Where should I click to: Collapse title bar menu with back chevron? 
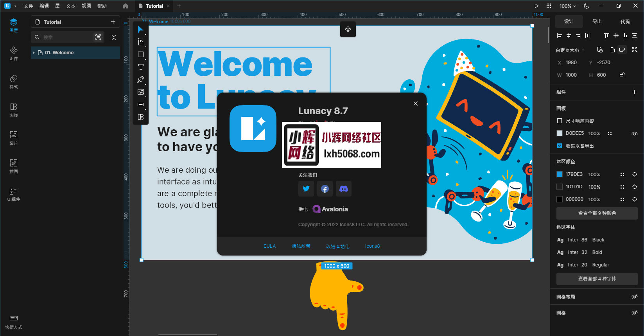click(15, 6)
